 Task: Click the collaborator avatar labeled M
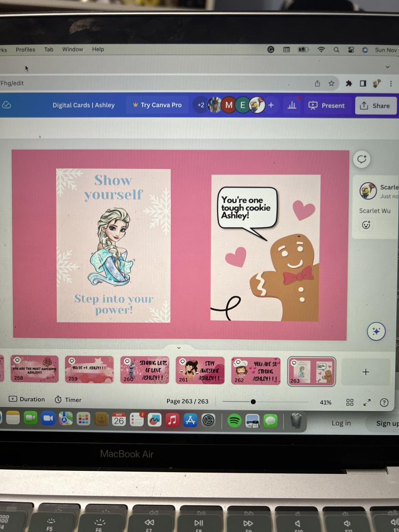pyautogui.click(x=229, y=105)
